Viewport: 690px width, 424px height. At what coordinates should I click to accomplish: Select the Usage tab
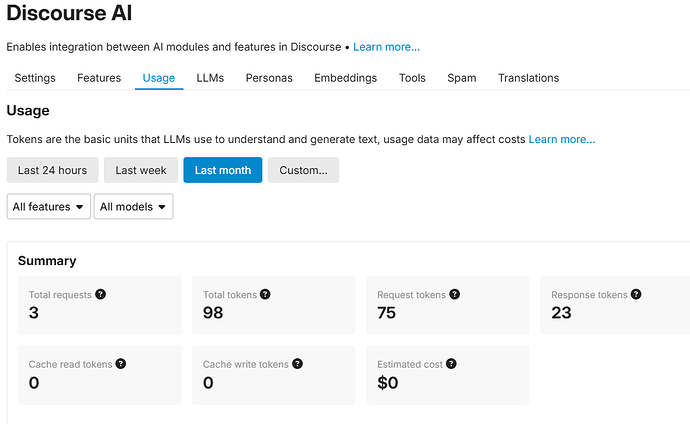pyautogui.click(x=159, y=78)
